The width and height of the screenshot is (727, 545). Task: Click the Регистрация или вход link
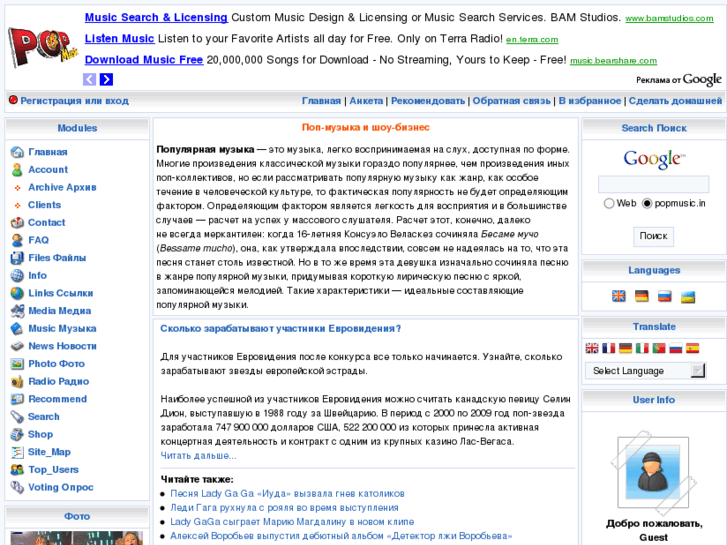click(74, 101)
